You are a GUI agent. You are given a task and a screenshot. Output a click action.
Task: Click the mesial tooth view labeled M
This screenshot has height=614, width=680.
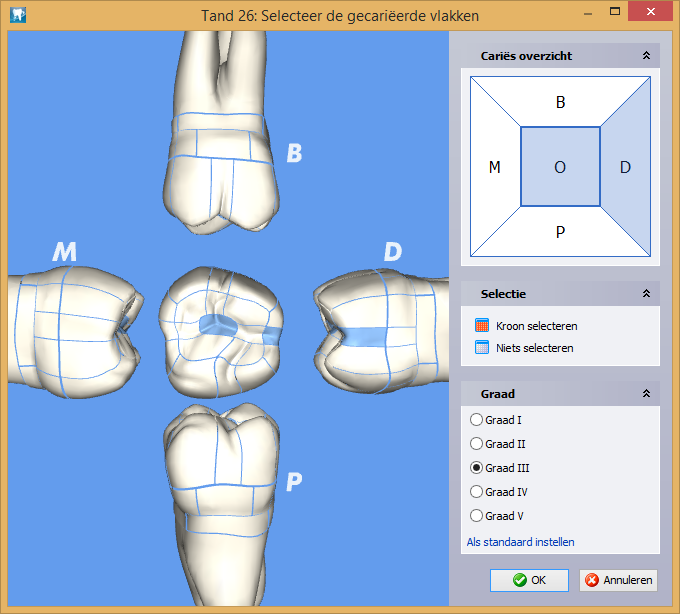pos(76,332)
